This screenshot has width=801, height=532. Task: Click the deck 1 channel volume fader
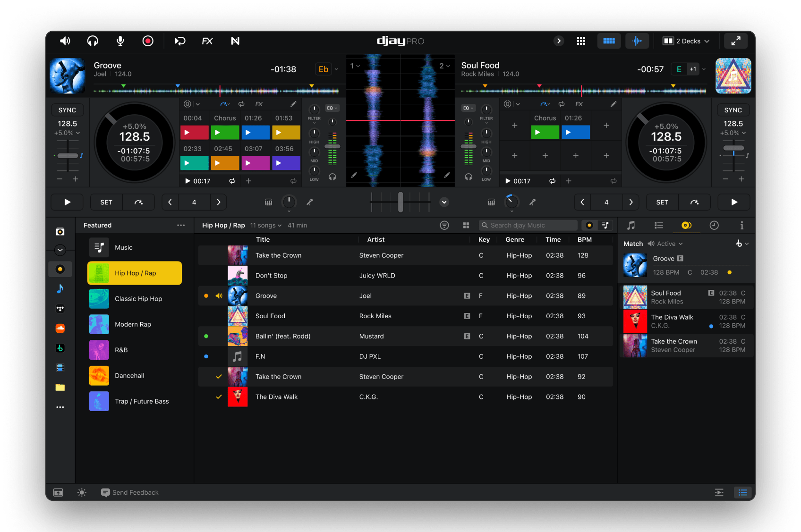pos(332,146)
